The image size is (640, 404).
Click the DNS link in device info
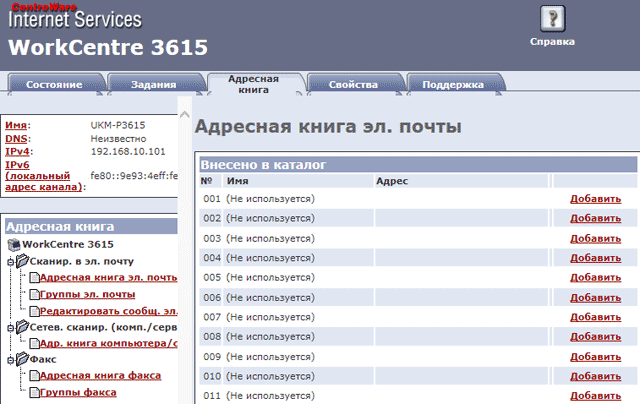pyautogui.click(x=16, y=139)
